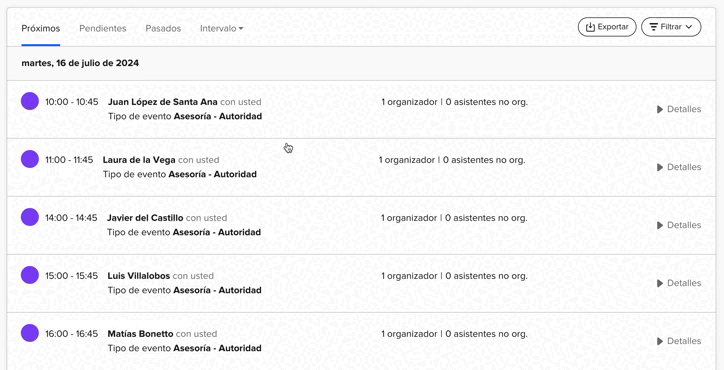724x370 pixels.
Task: Click the purple circle beside Luis Villalobos
Action: 30,275
